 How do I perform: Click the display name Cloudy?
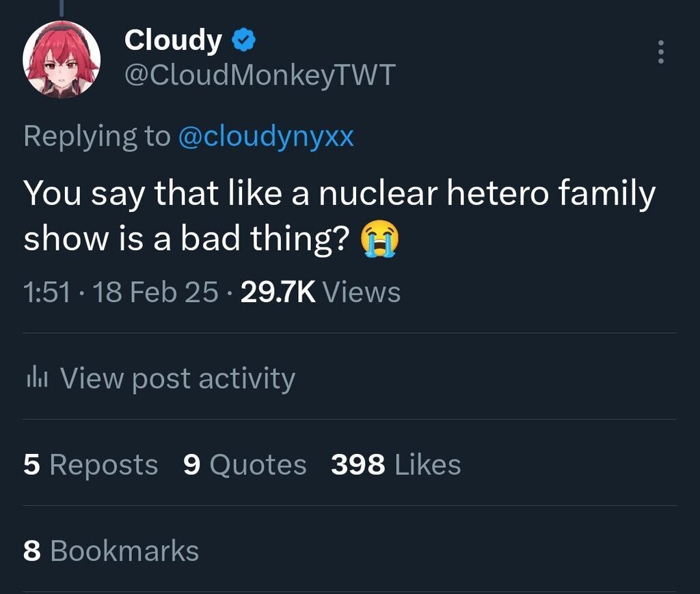click(x=173, y=41)
